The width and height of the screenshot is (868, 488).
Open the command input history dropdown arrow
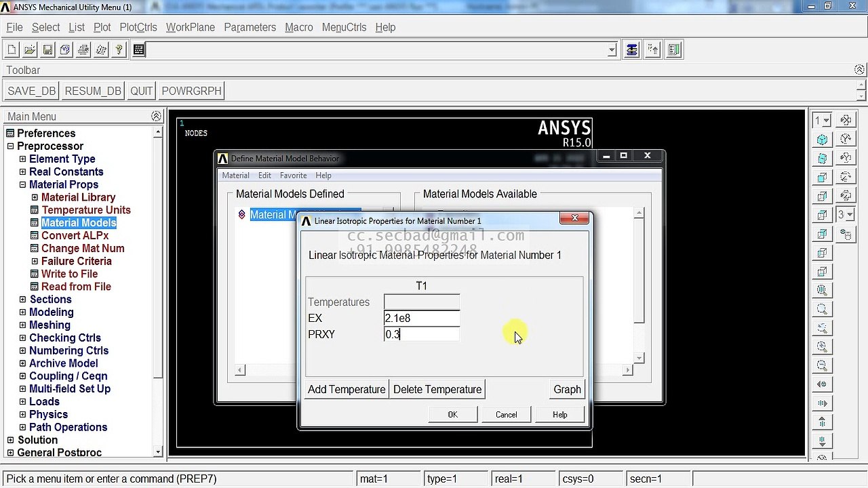pos(612,49)
